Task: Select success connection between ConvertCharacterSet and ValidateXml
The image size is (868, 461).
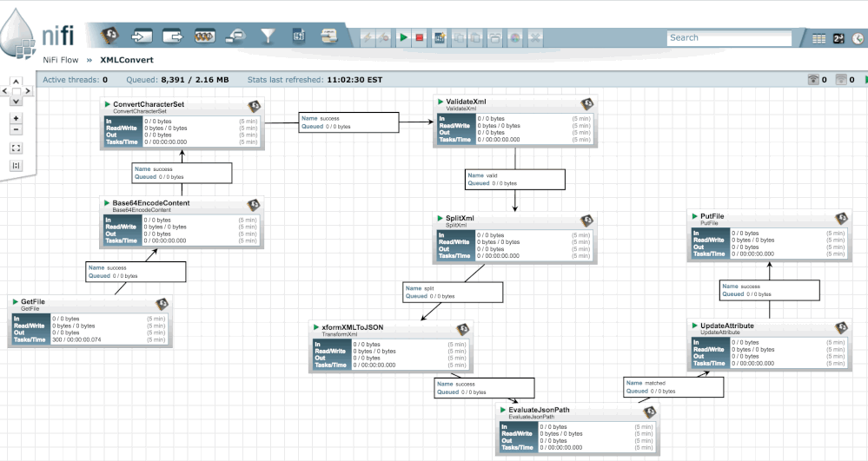Action: [x=348, y=122]
